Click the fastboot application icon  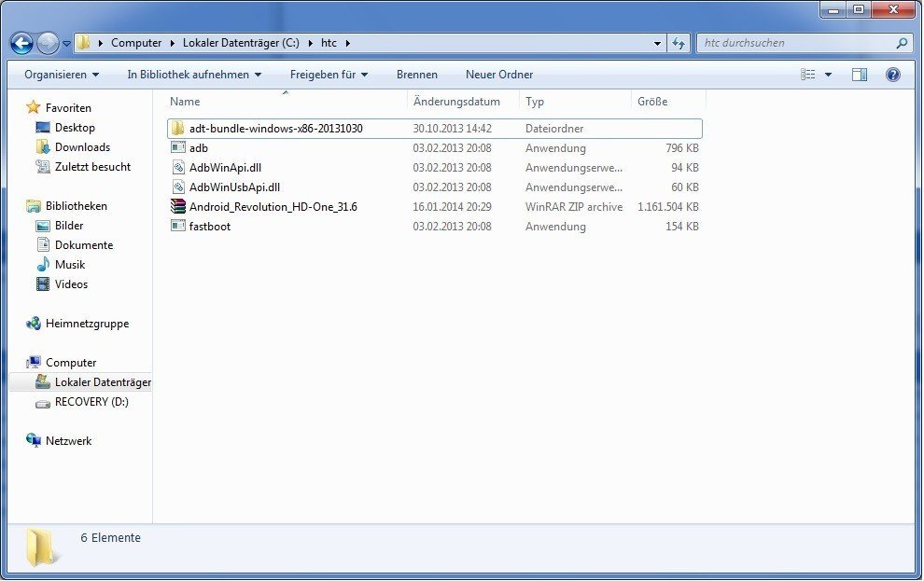[177, 226]
